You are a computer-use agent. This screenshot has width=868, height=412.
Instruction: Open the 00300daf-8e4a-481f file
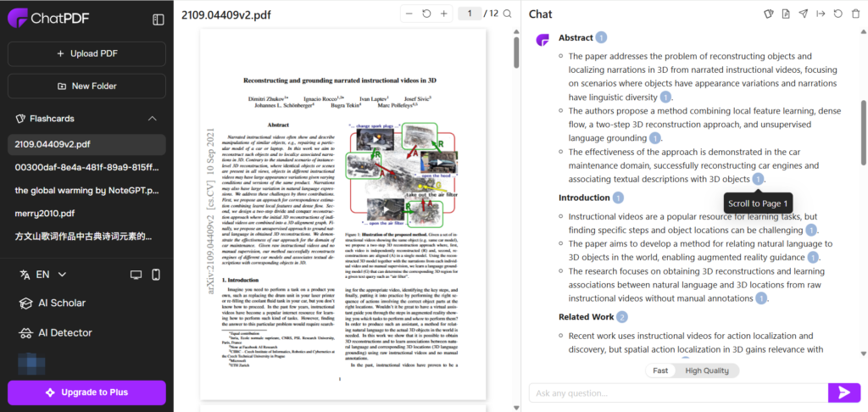(x=86, y=167)
